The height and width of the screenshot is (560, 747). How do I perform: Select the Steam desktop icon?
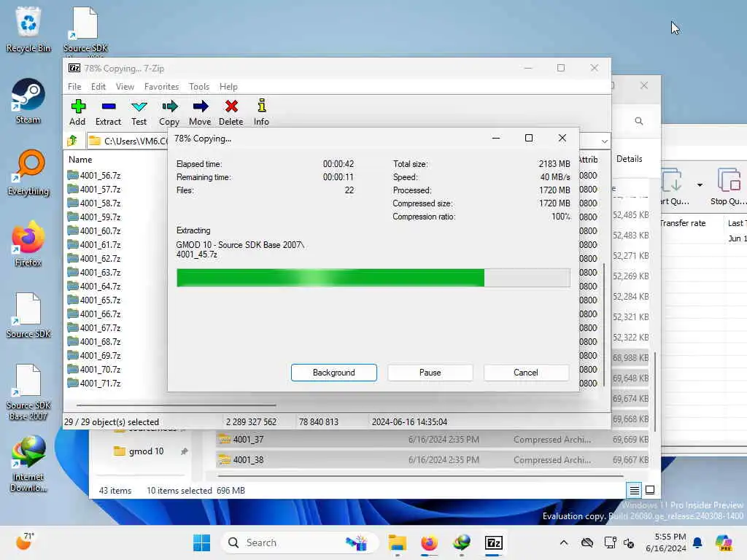coord(28,101)
